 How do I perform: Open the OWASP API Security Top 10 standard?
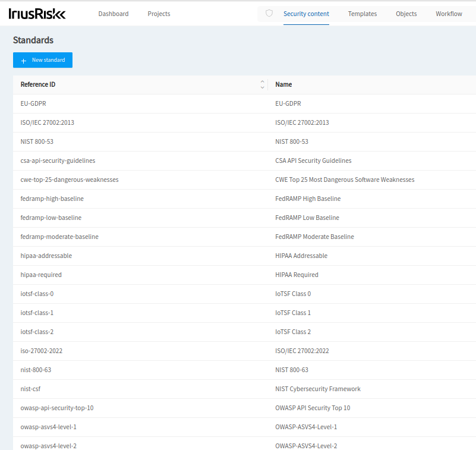tap(57, 408)
